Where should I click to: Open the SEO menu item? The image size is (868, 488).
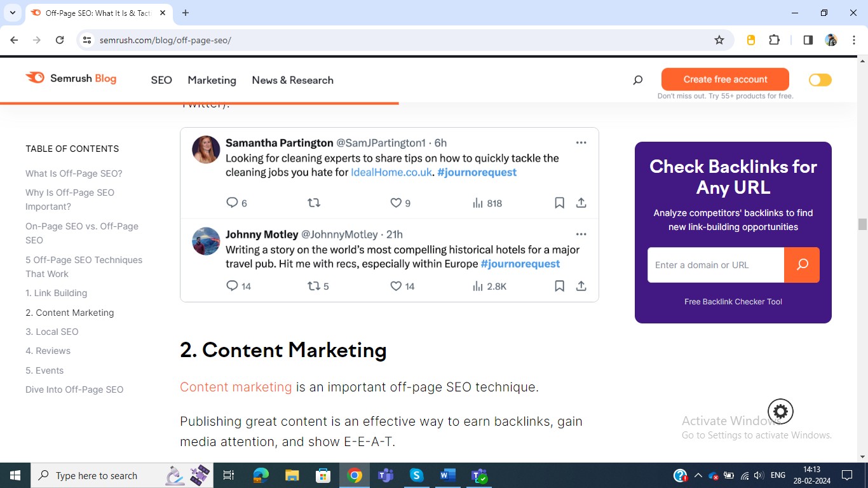coord(161,80)
